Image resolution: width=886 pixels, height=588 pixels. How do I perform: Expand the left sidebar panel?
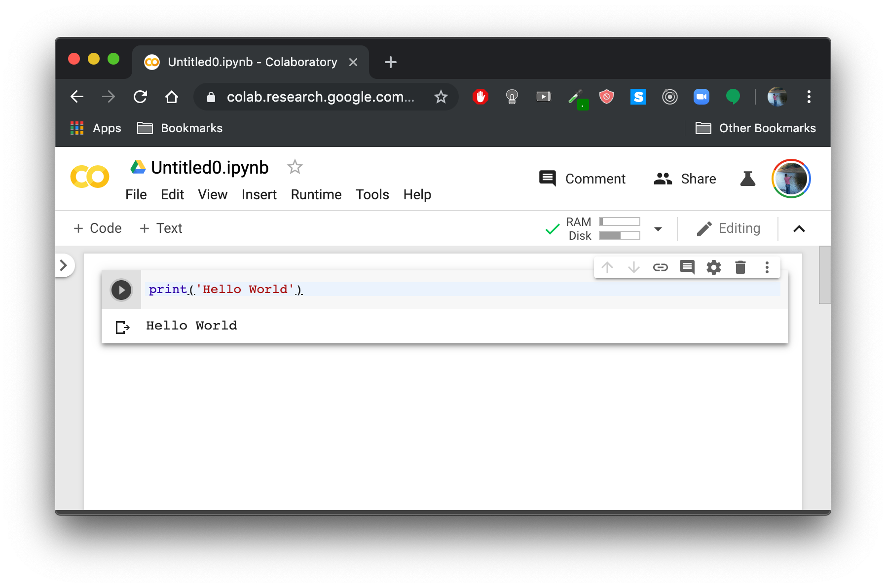pyautogui.click(x=64, y=266)
